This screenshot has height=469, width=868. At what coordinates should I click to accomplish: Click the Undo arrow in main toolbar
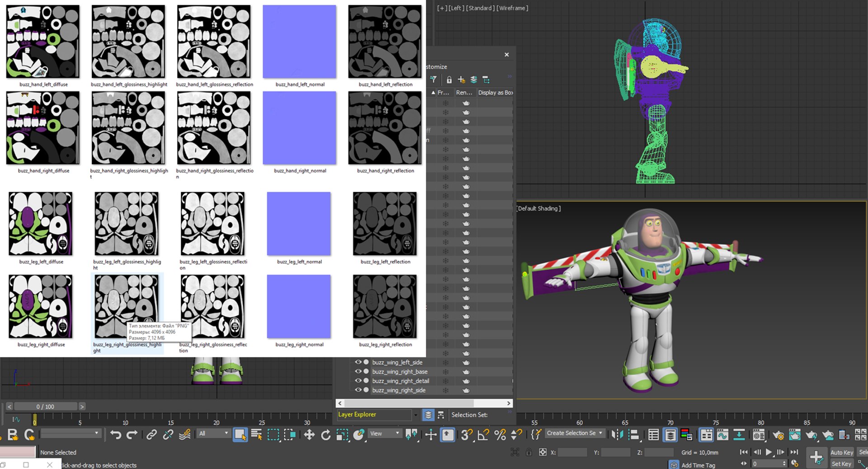[116, 435]
